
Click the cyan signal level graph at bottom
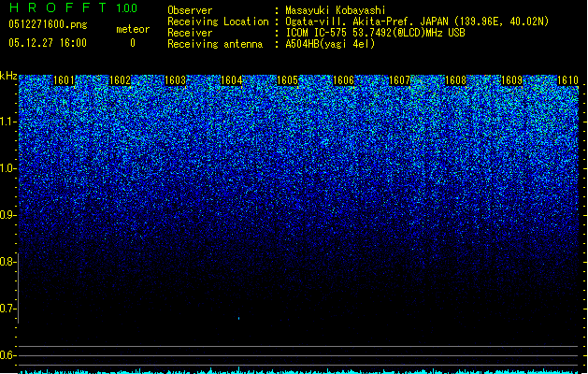point(298,371)
